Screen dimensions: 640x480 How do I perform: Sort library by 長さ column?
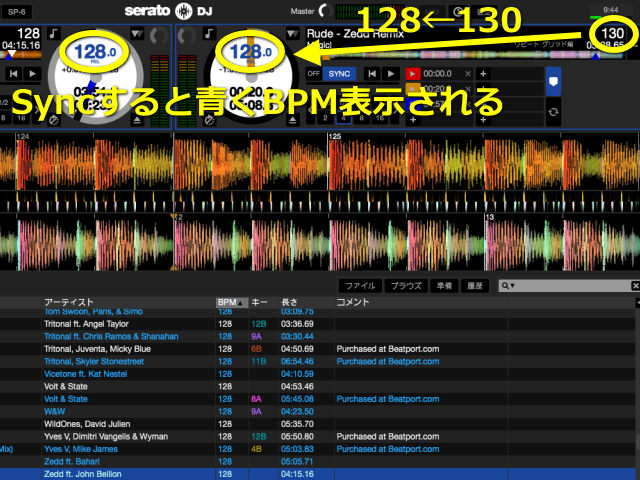click(306, 302)
